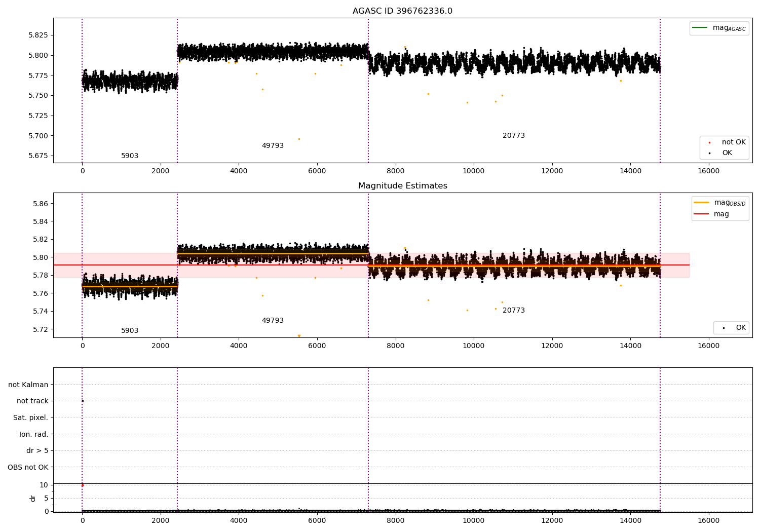Click 'OK' legend entry in top plot
This screenshot has width=760, height=532.
coord(727,153)
